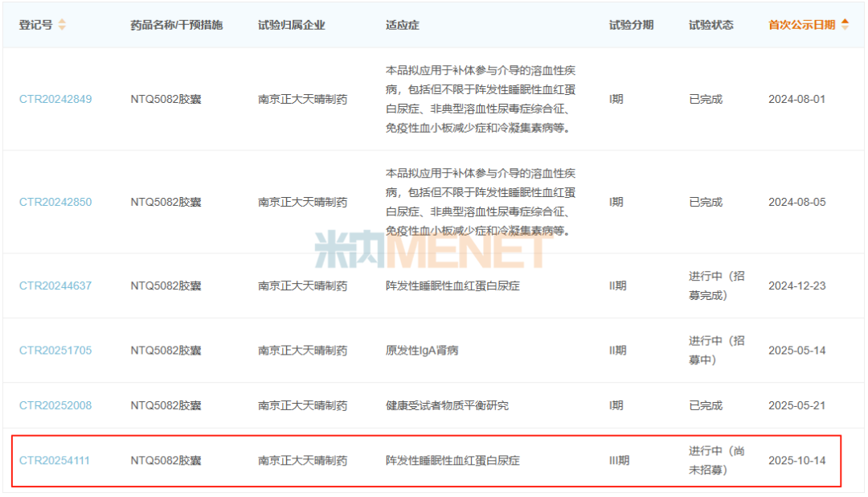Click the date 2025-10-14

pos(797,461)
